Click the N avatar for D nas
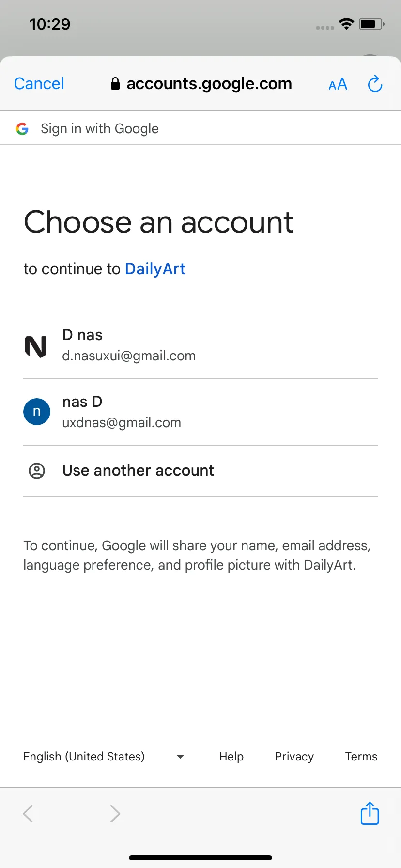The width and height of the screenshot is (401, 868). tap(36, 346)
